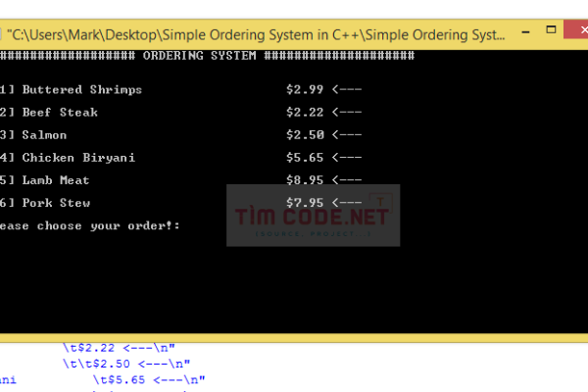Select the Lamb Meat menu line
The width and height of the screenshot is (588, 392).
tap(180, 180)
